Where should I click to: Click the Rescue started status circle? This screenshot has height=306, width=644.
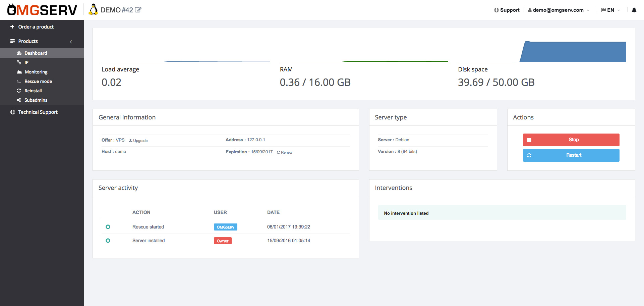pos(108,227)
